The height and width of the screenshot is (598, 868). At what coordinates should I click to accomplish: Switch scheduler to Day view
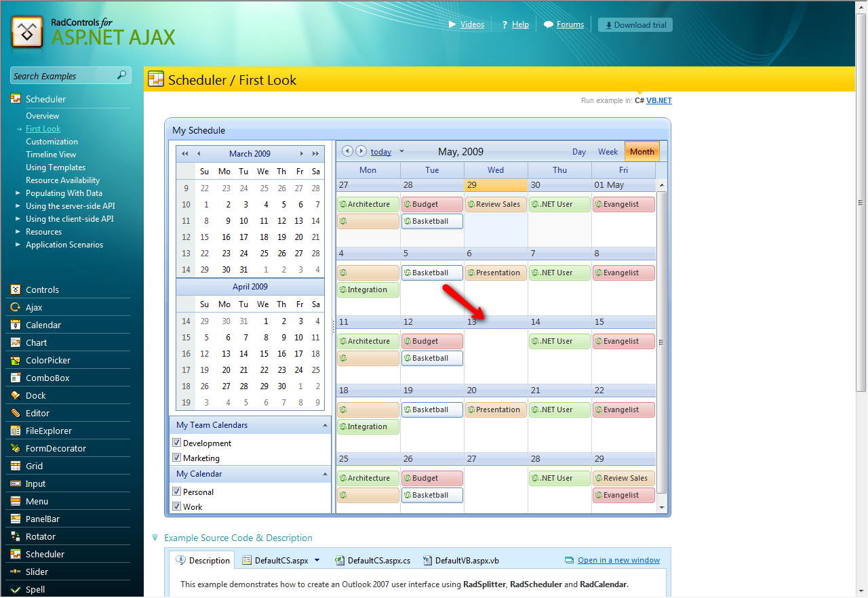(x=579, y=152)
